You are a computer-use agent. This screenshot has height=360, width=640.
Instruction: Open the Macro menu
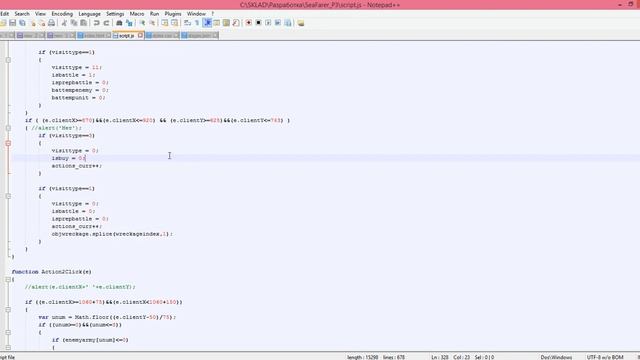(x=137, y=13)
